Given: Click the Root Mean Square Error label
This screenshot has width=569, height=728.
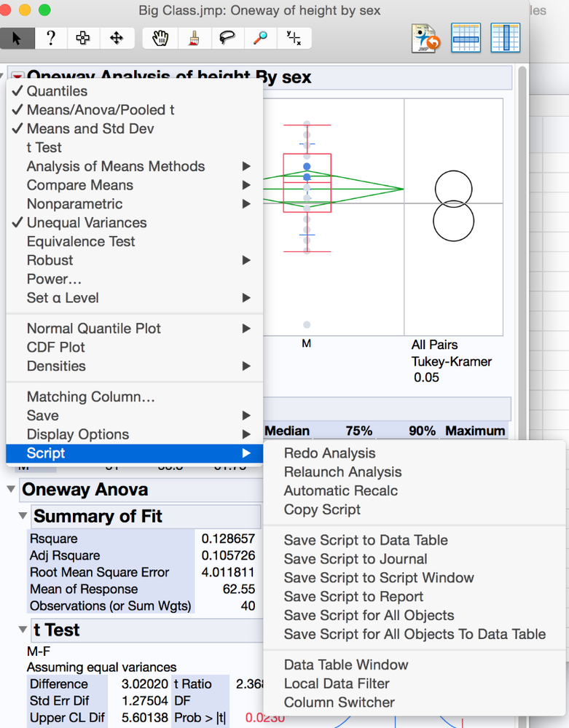Looking at the screenshot, I should click(x=99, y=573).
